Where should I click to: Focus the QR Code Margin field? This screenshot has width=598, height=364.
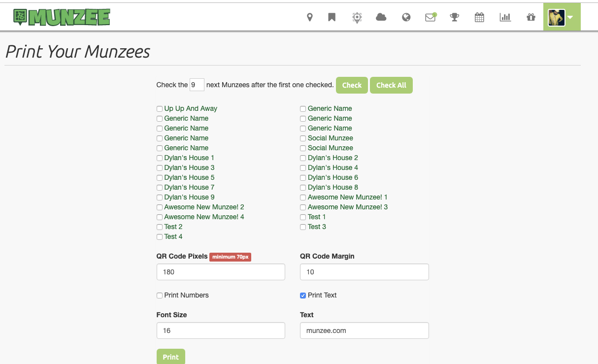[x=365, y=272]
